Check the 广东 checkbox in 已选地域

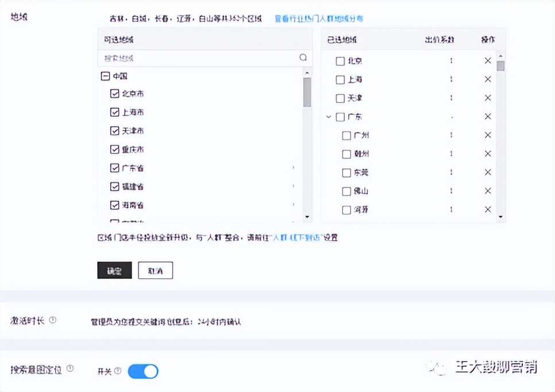click(x=340, y=117)
